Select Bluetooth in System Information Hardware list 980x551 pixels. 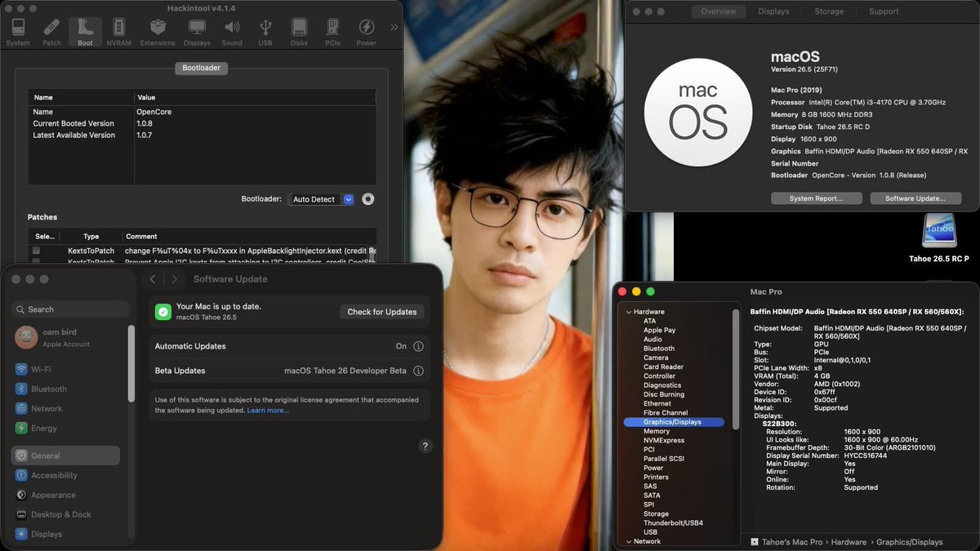tap(659, 349)
